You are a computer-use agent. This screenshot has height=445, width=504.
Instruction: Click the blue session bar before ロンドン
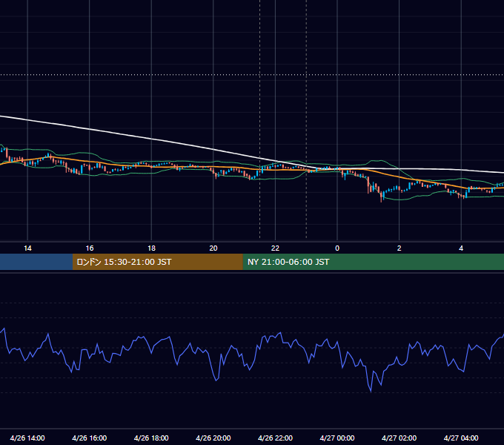click(36, 262)
